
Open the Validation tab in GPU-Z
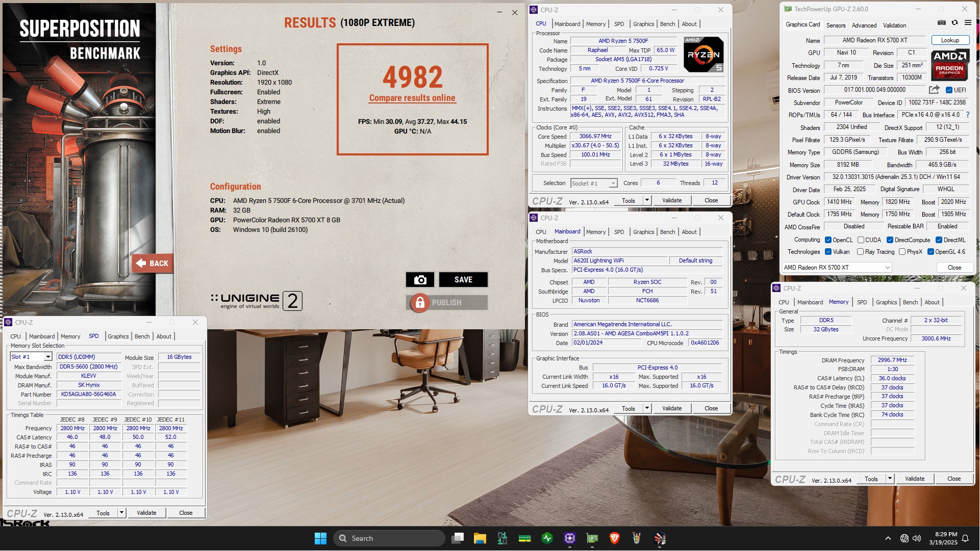[895, 25]
